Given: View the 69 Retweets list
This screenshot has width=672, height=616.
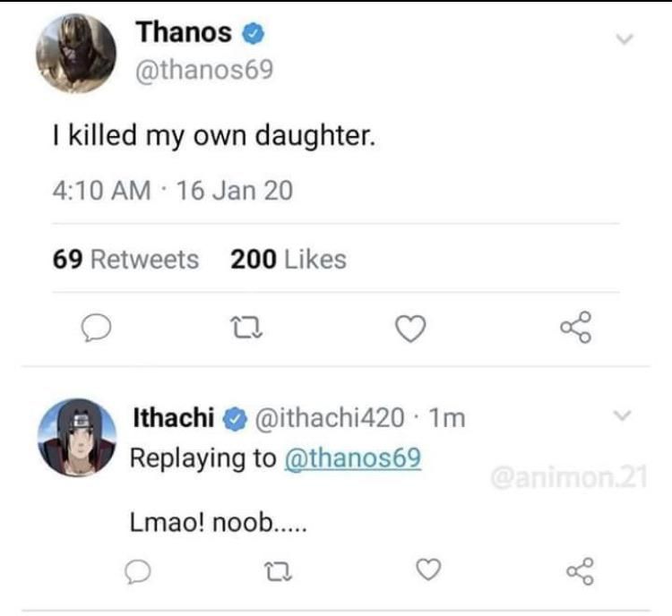Looking at the screenshot, I should coord(125,260).
